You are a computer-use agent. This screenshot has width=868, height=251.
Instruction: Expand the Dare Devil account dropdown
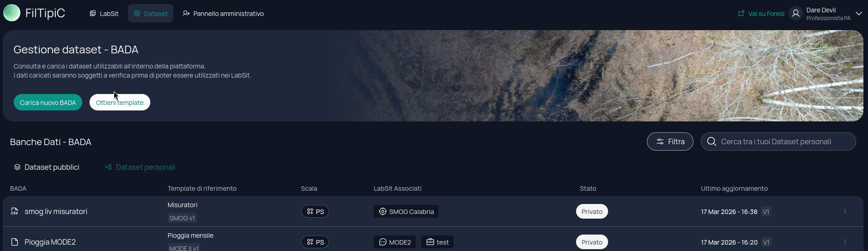point(858,14)
